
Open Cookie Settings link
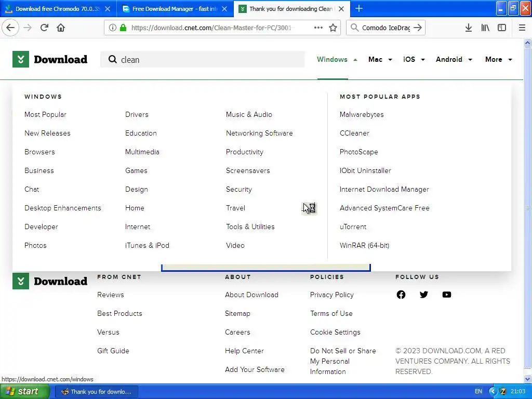pos(335,332)
